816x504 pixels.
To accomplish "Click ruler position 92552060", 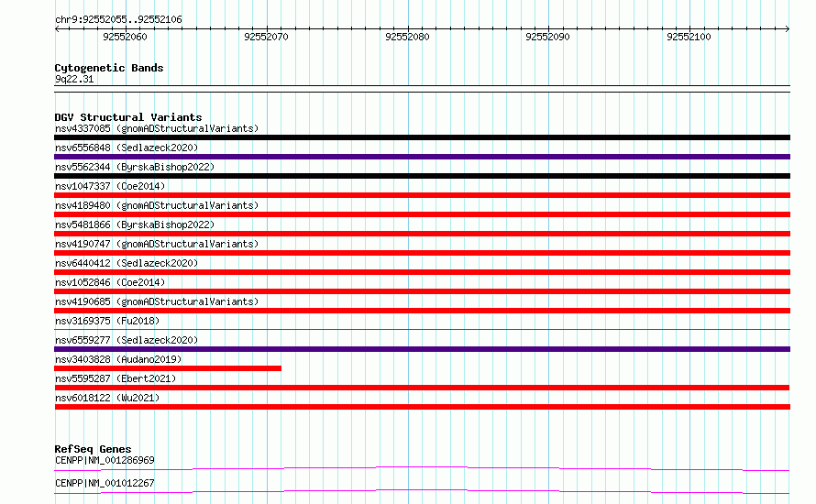I will click(125, 37).
